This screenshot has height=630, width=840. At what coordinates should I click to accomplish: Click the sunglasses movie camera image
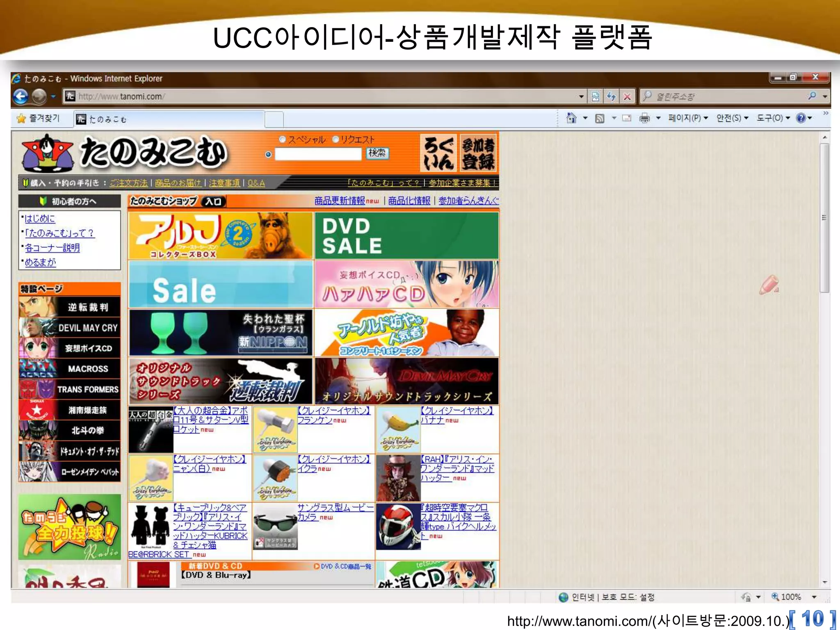pyautogui.click(x=275, y=526)
